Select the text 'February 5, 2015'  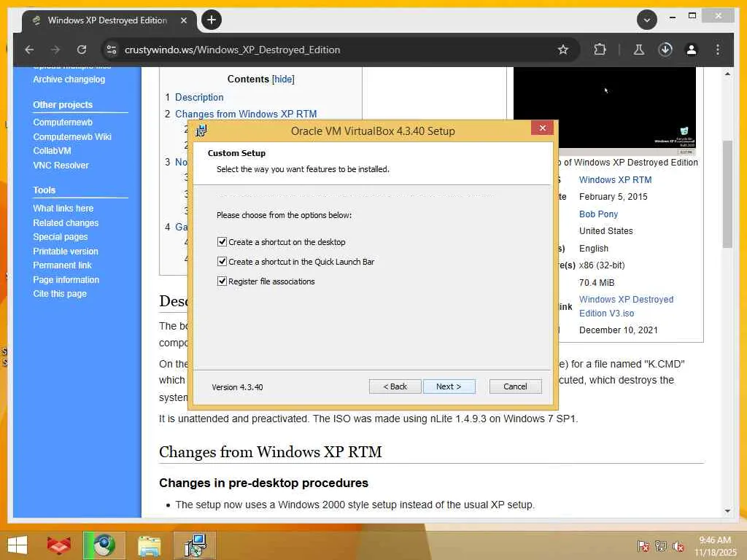pos(613,197)
